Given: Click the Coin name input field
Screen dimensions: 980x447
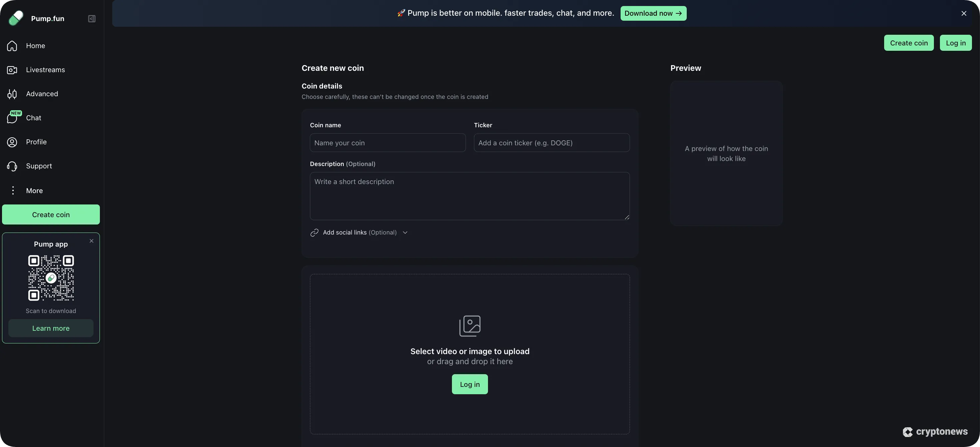Looking at the screenshot, I should point(387,143).
